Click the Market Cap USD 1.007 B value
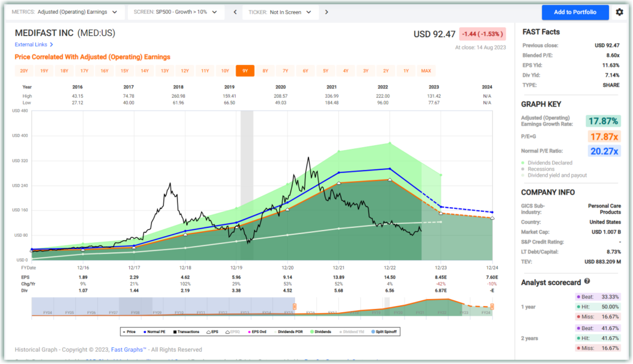The height and width of the screenshot is (364, 633). click(x=606, y=232)
